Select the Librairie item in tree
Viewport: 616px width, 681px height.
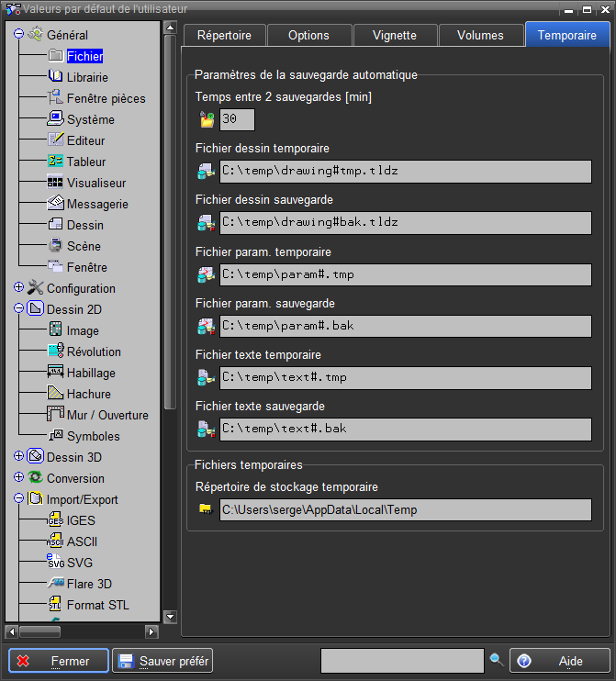click(86, 77)
